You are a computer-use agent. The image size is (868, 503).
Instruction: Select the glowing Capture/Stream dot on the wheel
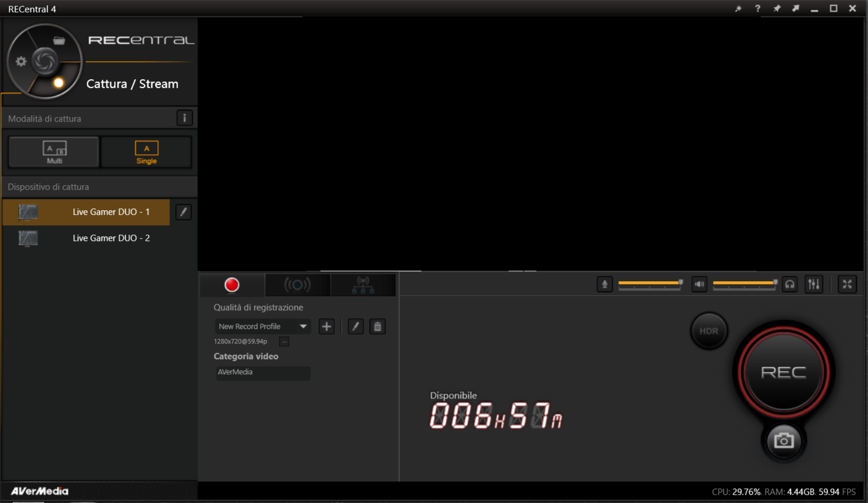[58, 83]
